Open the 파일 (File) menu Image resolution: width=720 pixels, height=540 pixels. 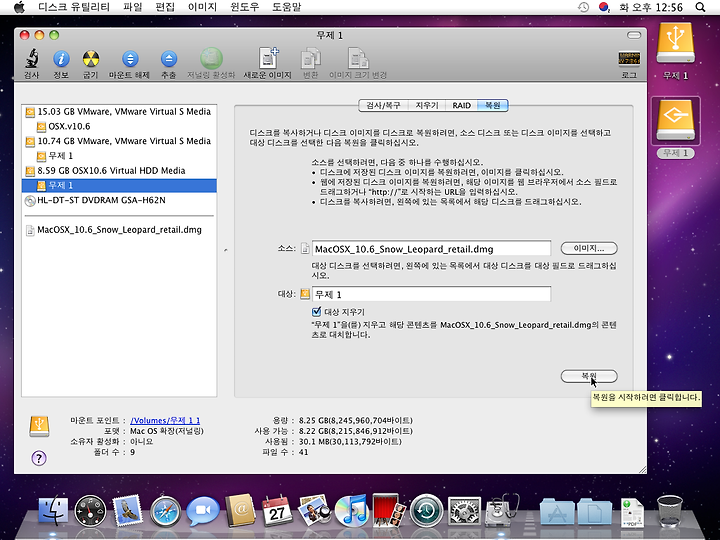point(133,7)
